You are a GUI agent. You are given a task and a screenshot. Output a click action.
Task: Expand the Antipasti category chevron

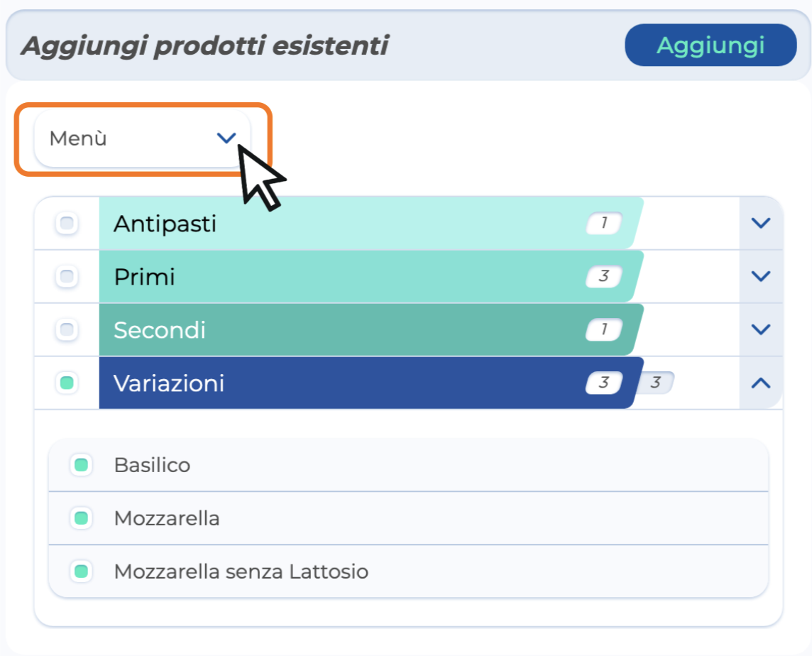760,224
